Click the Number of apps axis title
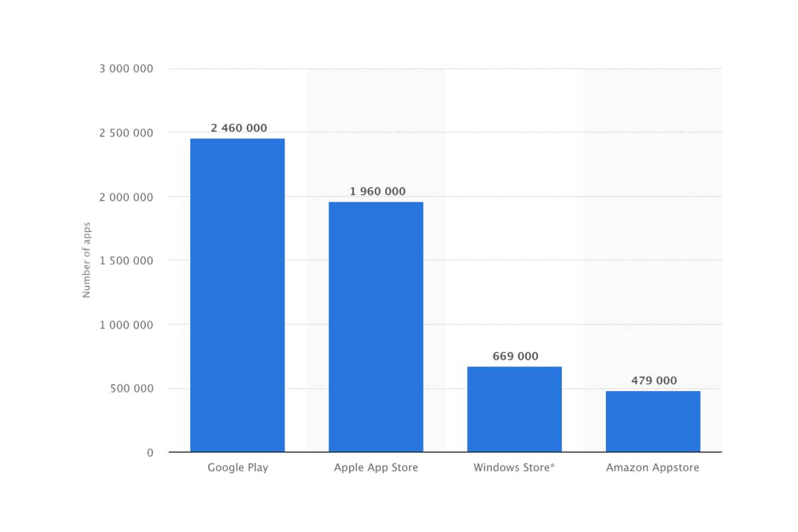This screenshot has width=798, height=532. pos(86,261)
